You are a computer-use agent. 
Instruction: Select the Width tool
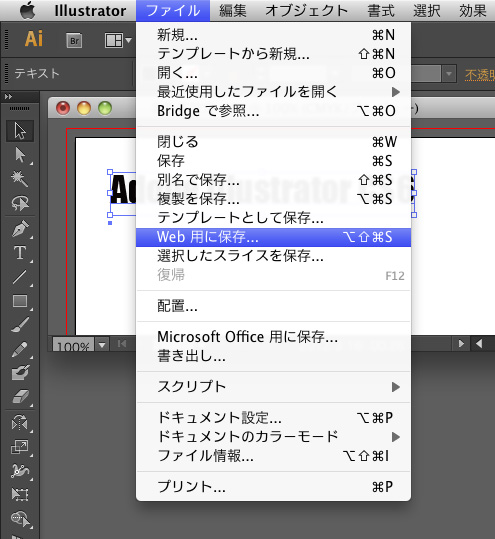(x=20, y=471)
